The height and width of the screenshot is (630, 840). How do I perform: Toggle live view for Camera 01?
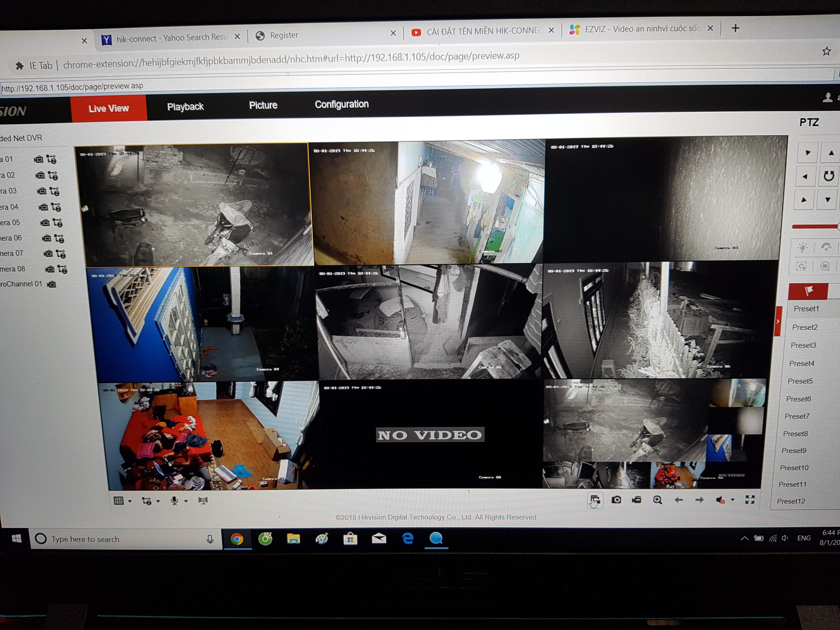tap(38, 159)
